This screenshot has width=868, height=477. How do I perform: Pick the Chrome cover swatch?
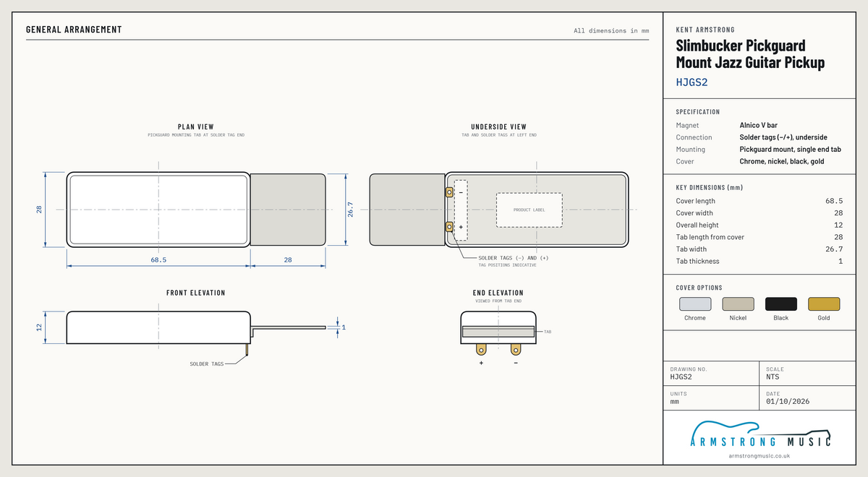(694, 304)
